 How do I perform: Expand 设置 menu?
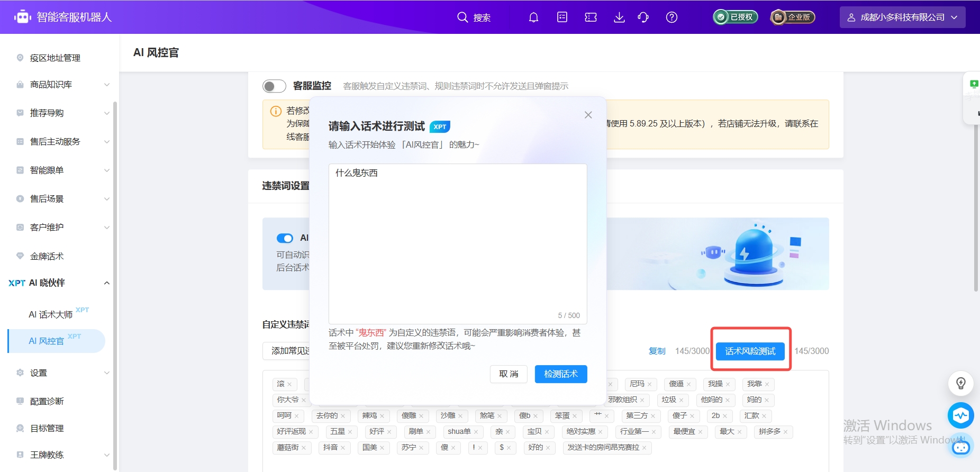(x=106, y=373)
